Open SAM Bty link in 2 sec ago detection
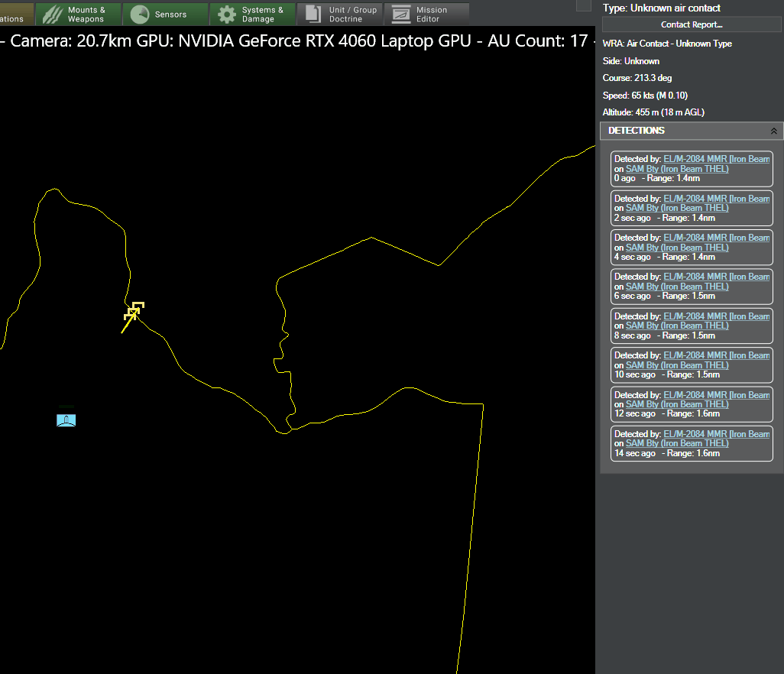The image size is (784, 674). tap(677, 208)
